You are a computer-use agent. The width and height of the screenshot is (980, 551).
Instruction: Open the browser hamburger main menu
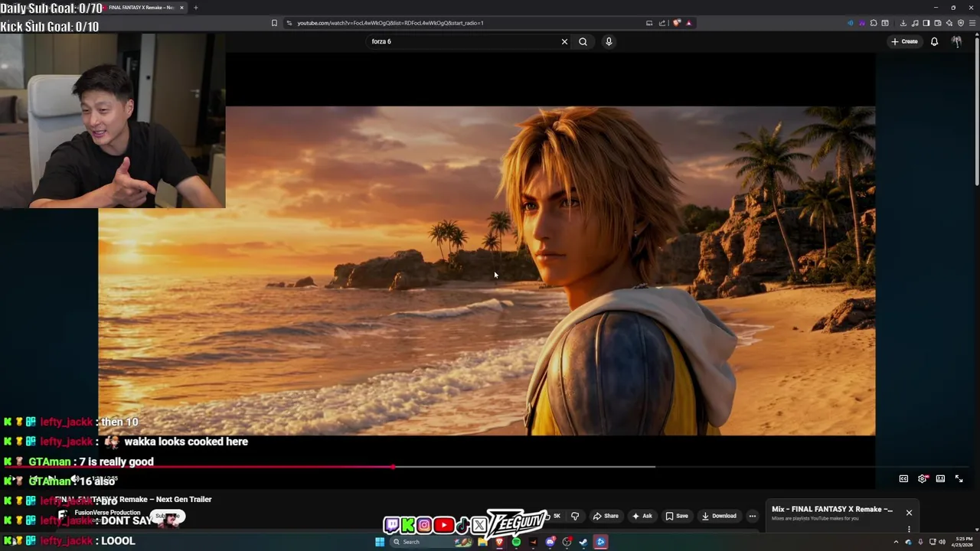point(972,23)
